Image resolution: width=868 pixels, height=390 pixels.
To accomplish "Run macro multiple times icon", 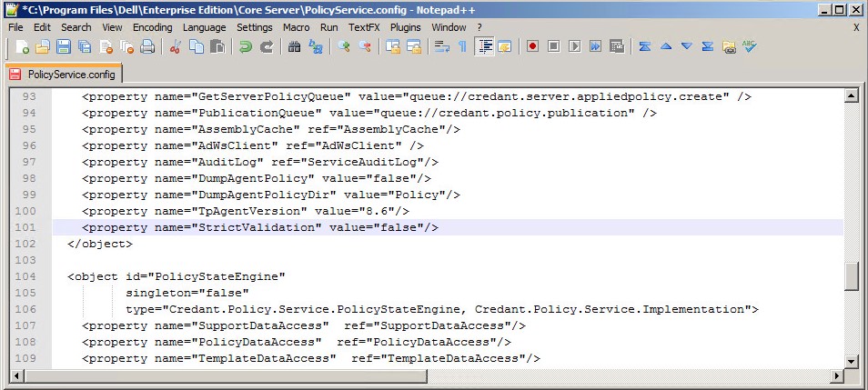I will (596, 47).
